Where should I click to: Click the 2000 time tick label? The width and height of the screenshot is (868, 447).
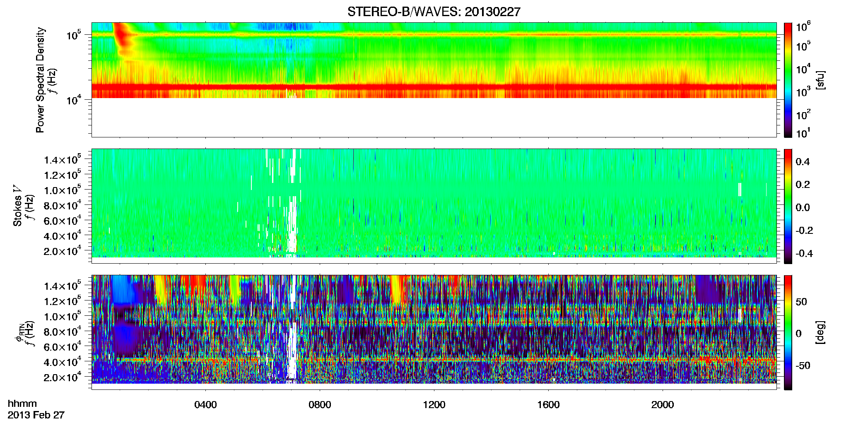663,405
